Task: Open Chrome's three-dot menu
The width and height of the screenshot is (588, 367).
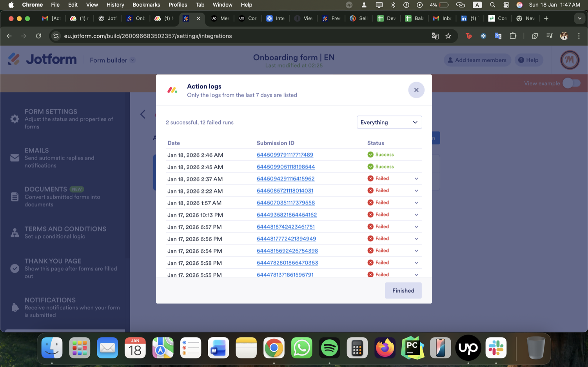Action: pyautogui.click(x=579, y=36)
